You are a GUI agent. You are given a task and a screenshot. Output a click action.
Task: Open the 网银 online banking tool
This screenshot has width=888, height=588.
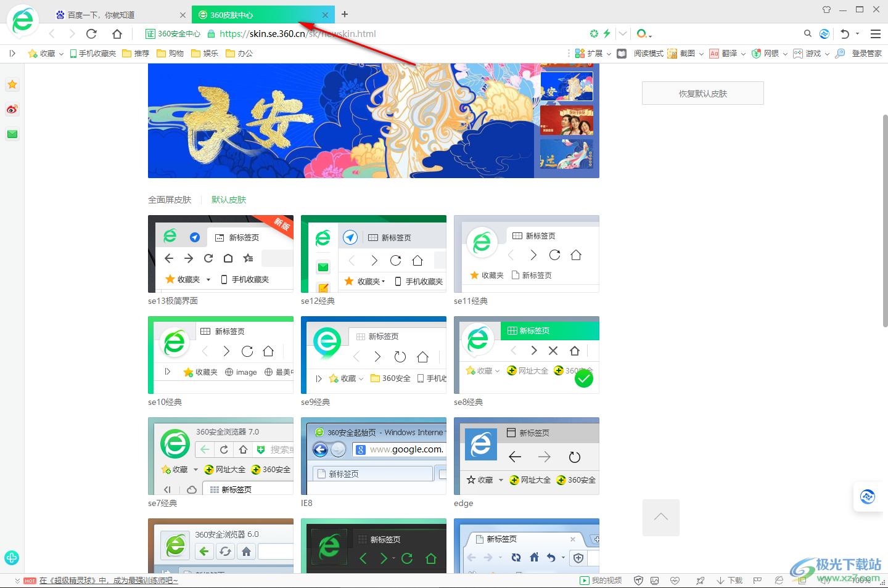[x=765, y=54]
